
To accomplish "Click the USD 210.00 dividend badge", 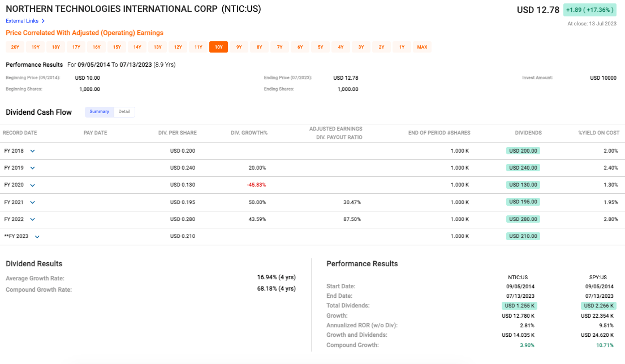I will pyautogui.click(x=523, y=236).
